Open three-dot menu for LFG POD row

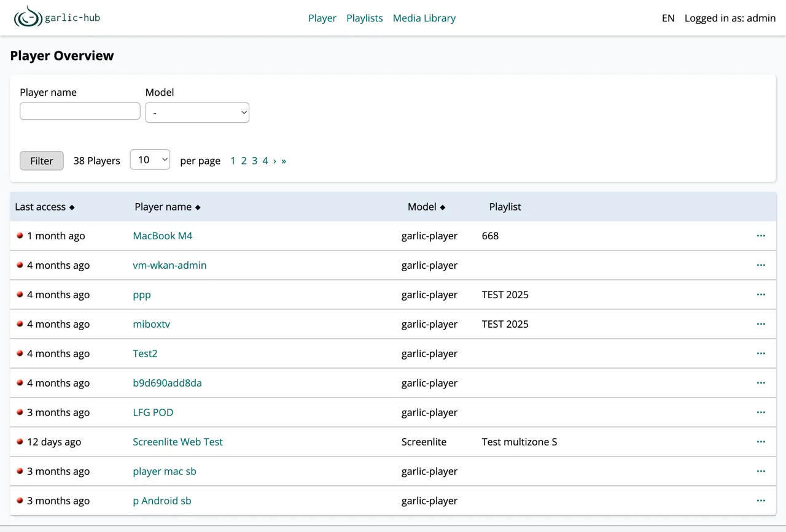[x=761, y=412]
